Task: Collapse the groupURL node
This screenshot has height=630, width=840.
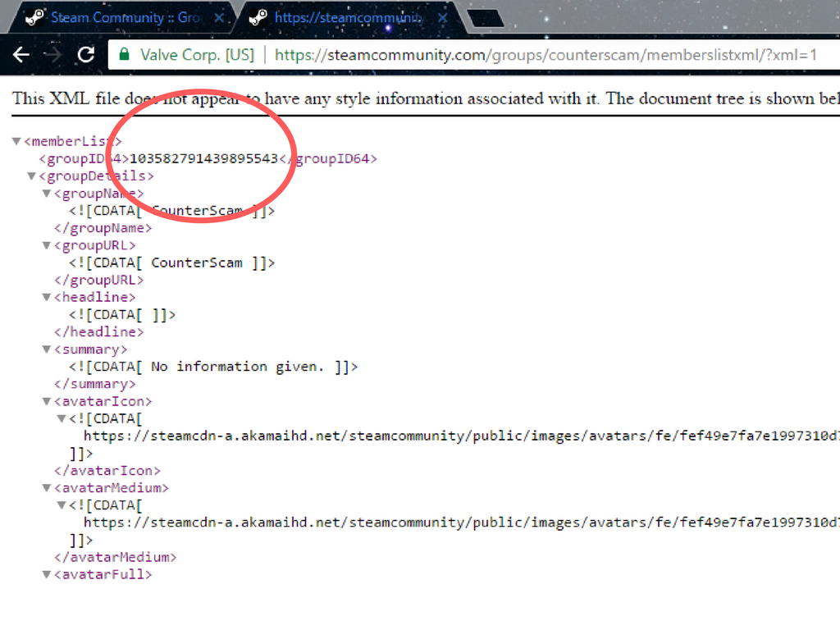Action: 47,245
